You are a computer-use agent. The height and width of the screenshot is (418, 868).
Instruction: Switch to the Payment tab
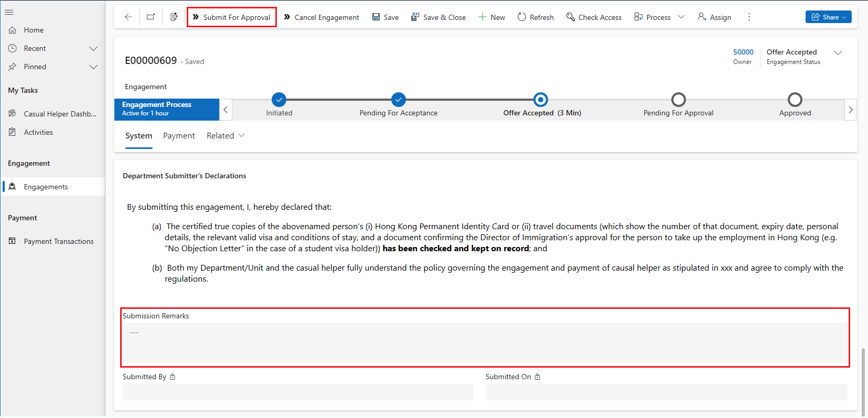179,136
